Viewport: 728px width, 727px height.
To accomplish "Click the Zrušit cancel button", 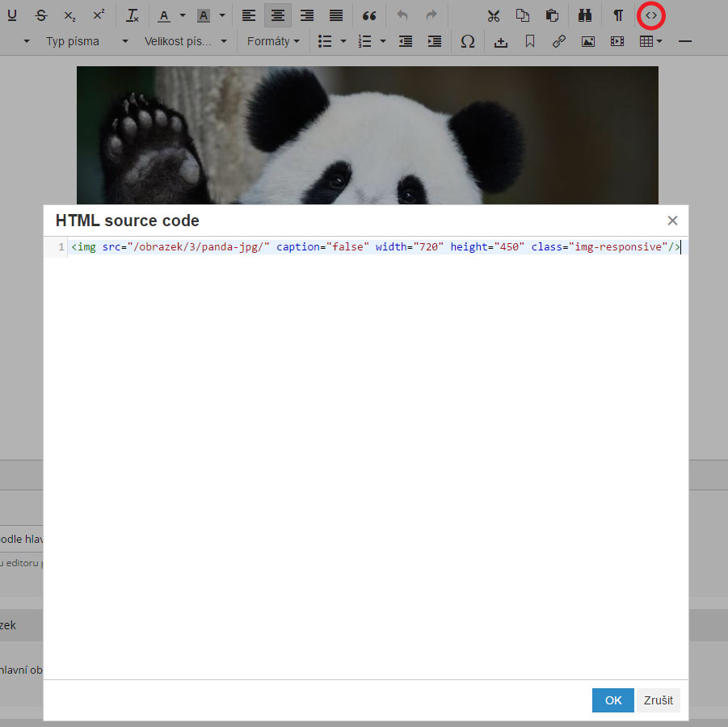I will pos(658,700).
